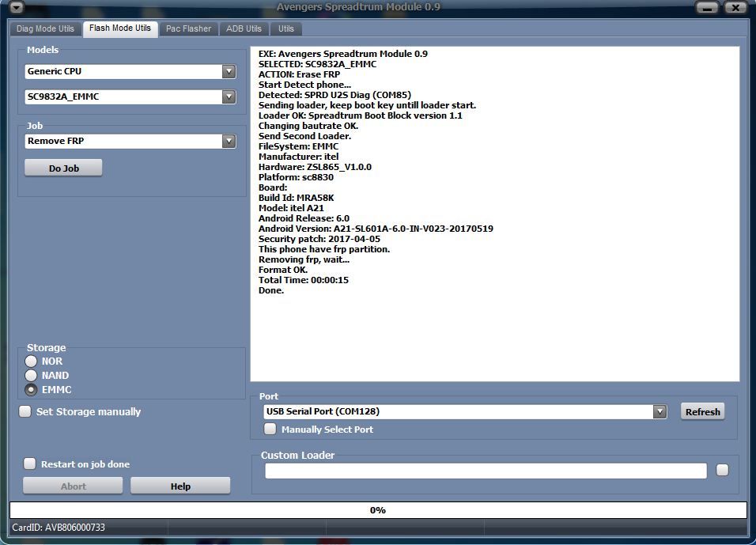Open the Pac Flasher tab
756x545 pixels.
coord(188,28)
